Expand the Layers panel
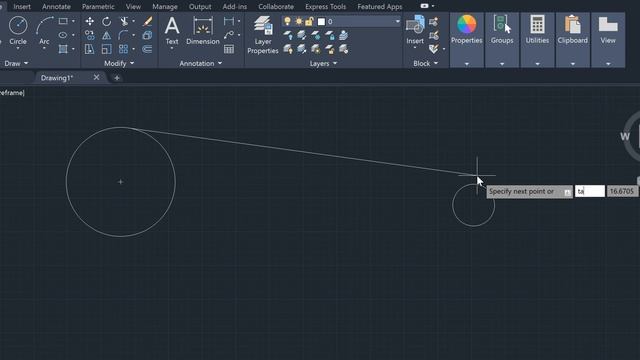 323,63
